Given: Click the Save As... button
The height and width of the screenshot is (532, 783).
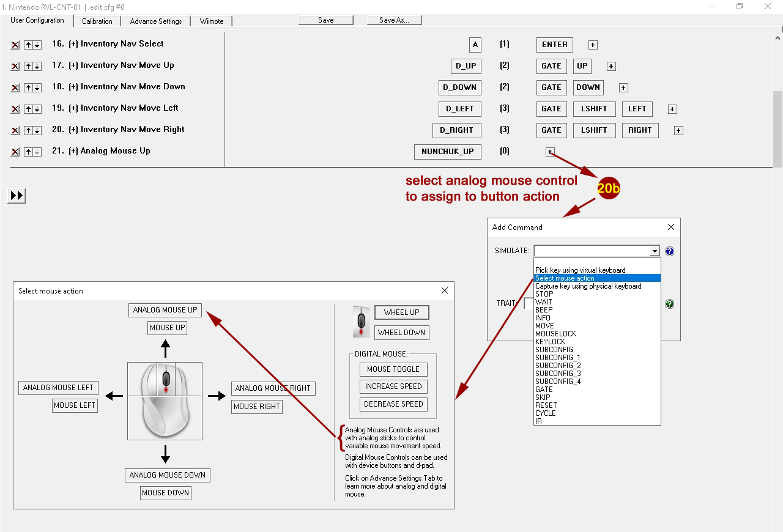Looking at the screenshot, I should point(394,20).
